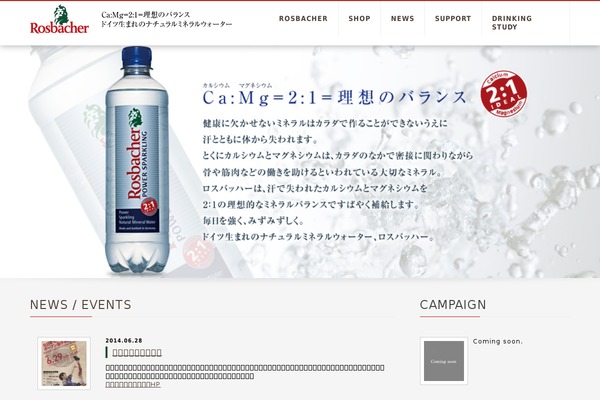This screenshot has height=400, width=600.
Task: Click the Rosbacher lion logo
Action: point(59,20)
